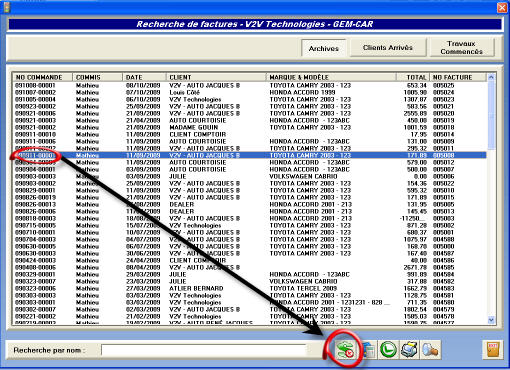Click the magnifying glass search icon
Screen dimensions: 510x370
tap(430, 350)
